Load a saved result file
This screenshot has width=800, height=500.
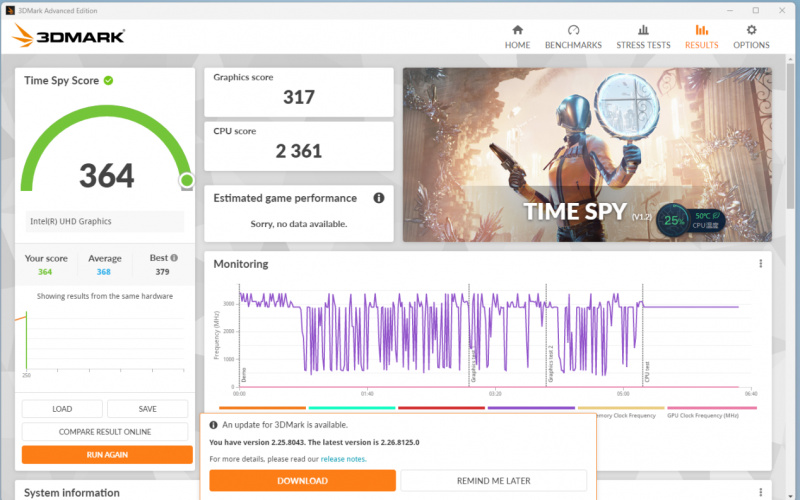point(62,409)
